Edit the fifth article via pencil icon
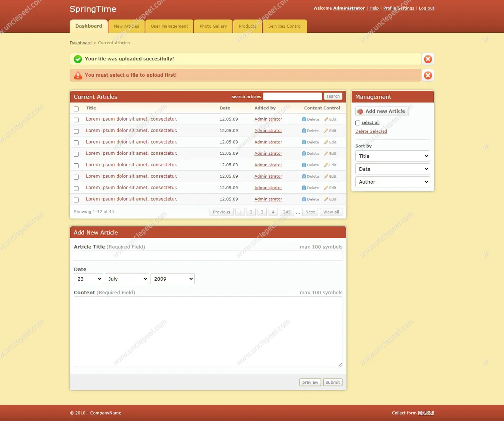Image resolution: width=504 pixels, height=421 pixels. (x=330, y=165)
